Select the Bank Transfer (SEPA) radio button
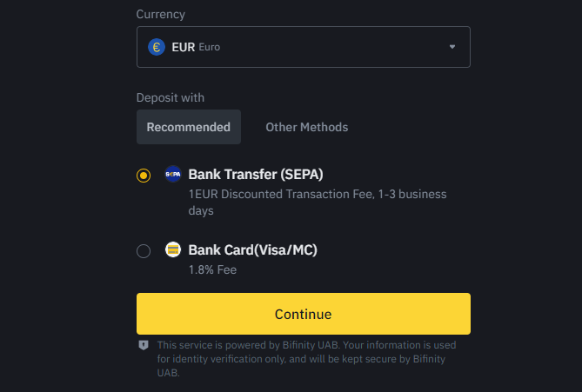The width and height of the screenshot is (582, 392). coord(144,176)
